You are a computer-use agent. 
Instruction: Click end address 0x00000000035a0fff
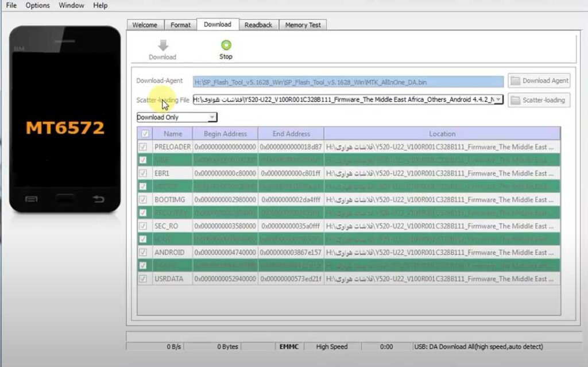click(x=291, y=226)
